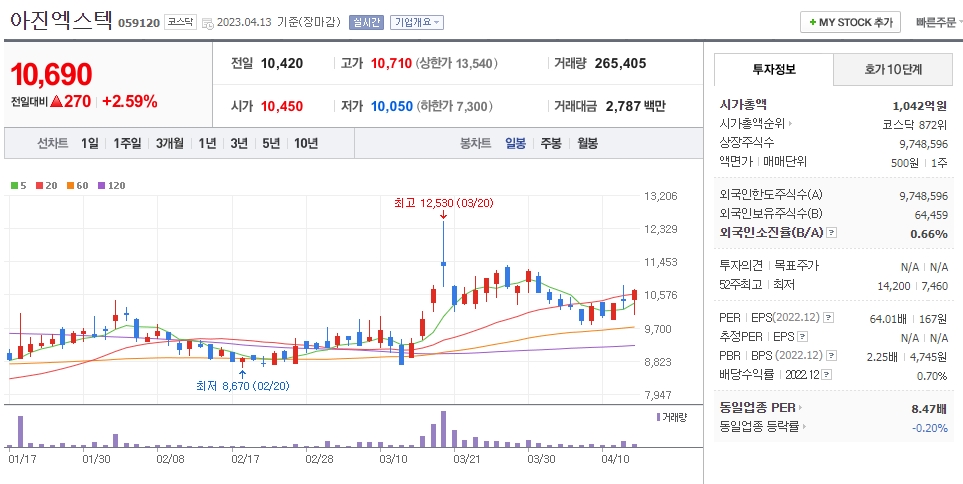Open the 기업개요 dropdown
Viewport: 963px width, 484px height.
coord(417,23)
